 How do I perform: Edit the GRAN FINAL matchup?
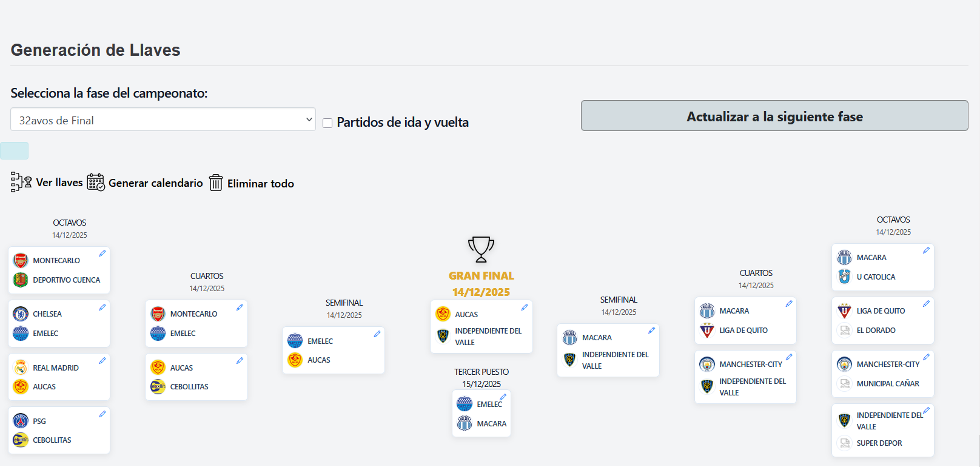(x=524, y=307)
